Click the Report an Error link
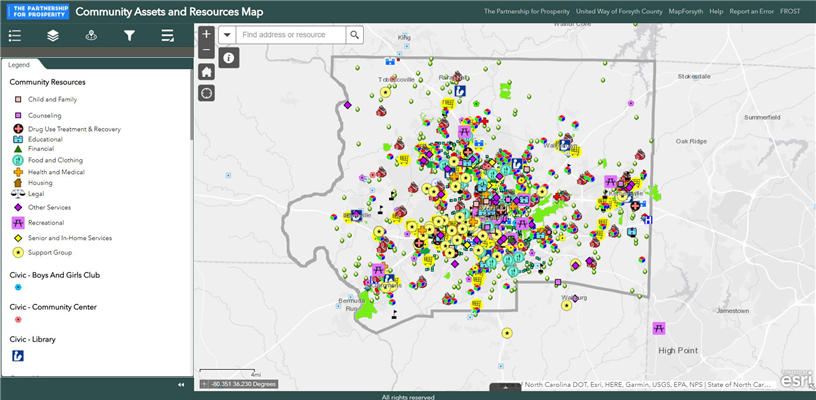Image resolution: width=816 pixels, height=400 pixels. click(x=751, y=11)
